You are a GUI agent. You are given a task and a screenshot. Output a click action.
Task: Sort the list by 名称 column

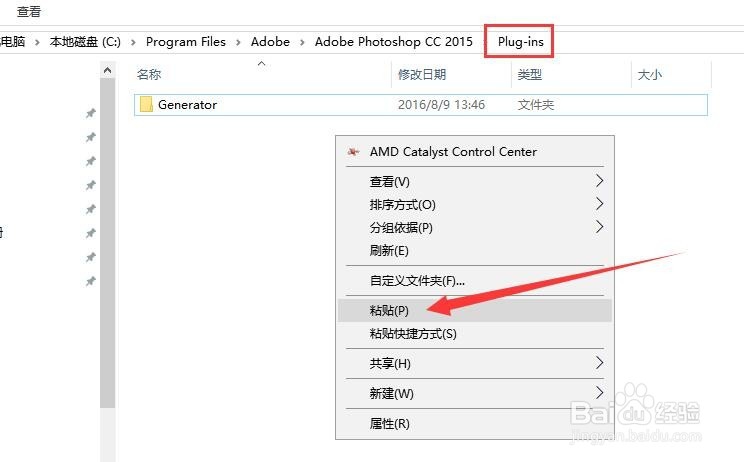coord(149,74)
